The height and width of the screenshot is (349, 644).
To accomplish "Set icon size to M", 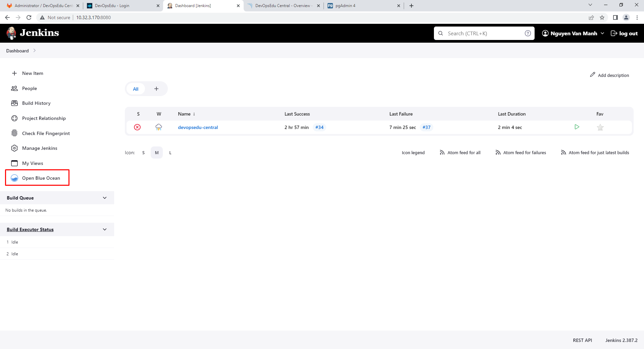I will [x=157, y=152].
